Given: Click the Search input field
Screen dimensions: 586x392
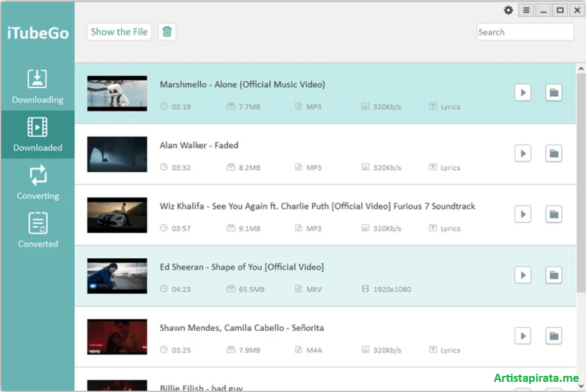Looking at the screenshot, I should tap(525, 32).
